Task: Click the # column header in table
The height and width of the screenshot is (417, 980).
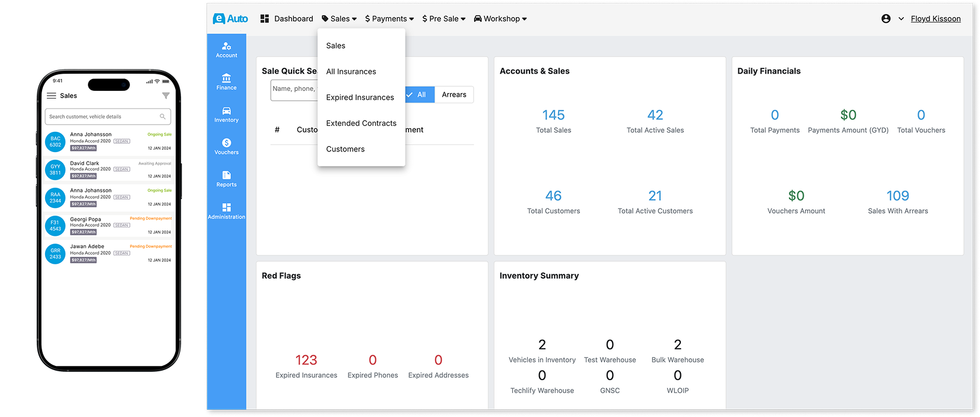Action: [277, 129]
